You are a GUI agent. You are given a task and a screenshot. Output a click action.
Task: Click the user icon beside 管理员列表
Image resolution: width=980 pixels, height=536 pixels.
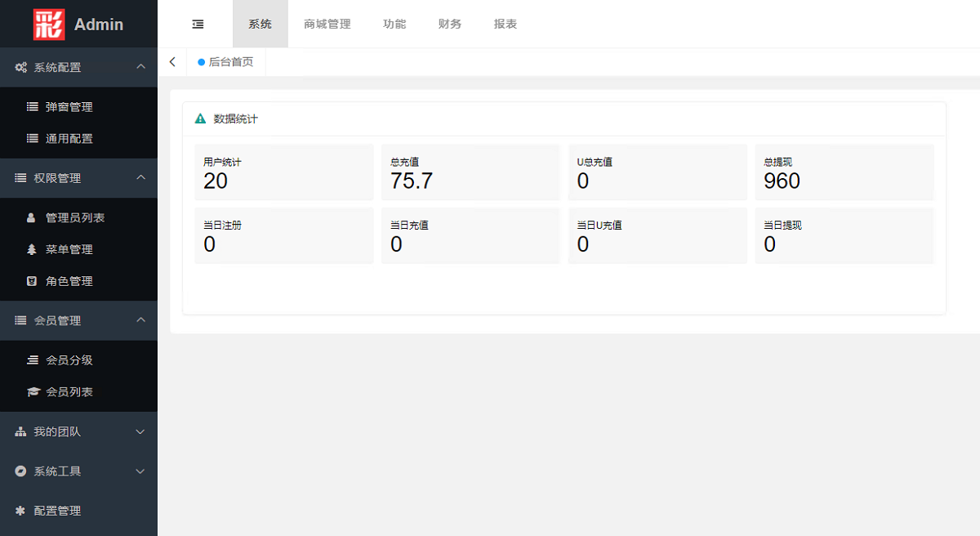[x=32, y=218]
